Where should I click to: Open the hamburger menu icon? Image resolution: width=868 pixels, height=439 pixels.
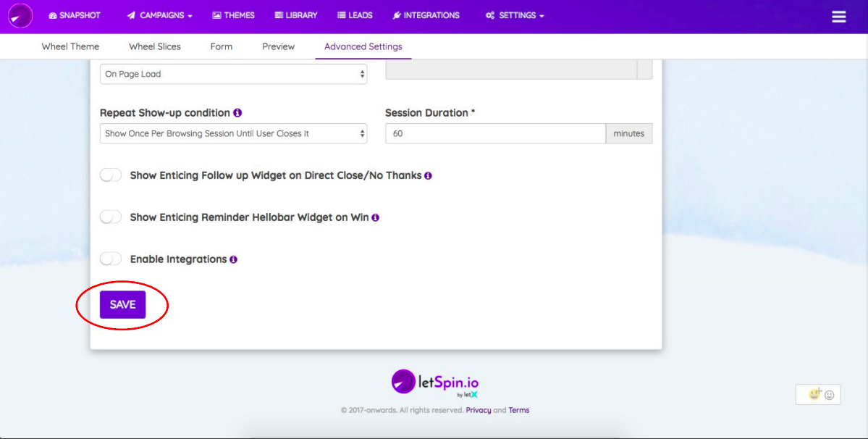pos(838,17)
